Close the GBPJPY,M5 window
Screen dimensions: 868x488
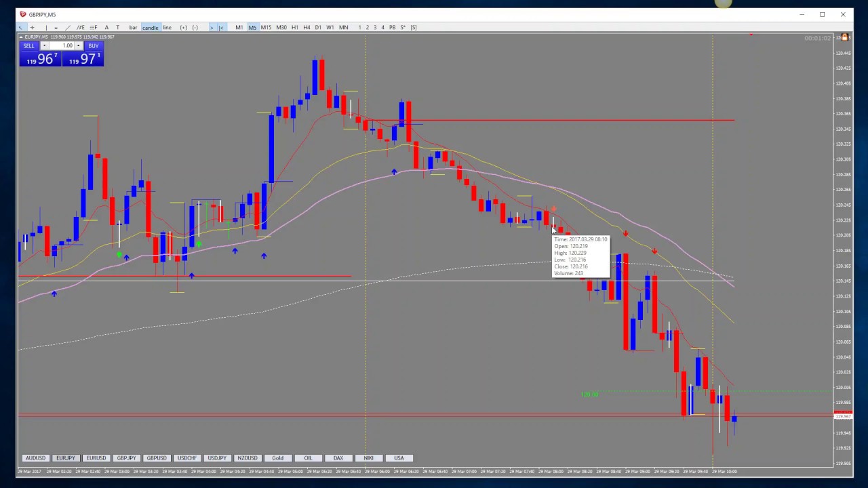(843, 14)
